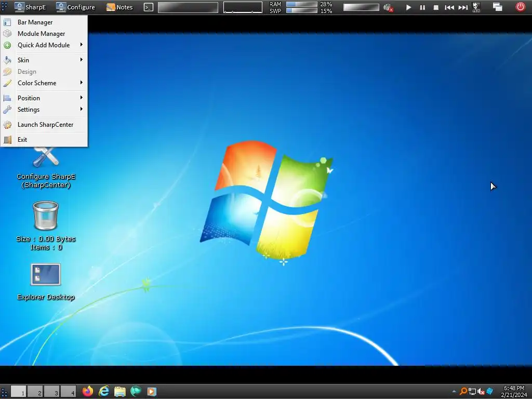Click the network tray icon
The image size is (532, 399).
(472, 392)
